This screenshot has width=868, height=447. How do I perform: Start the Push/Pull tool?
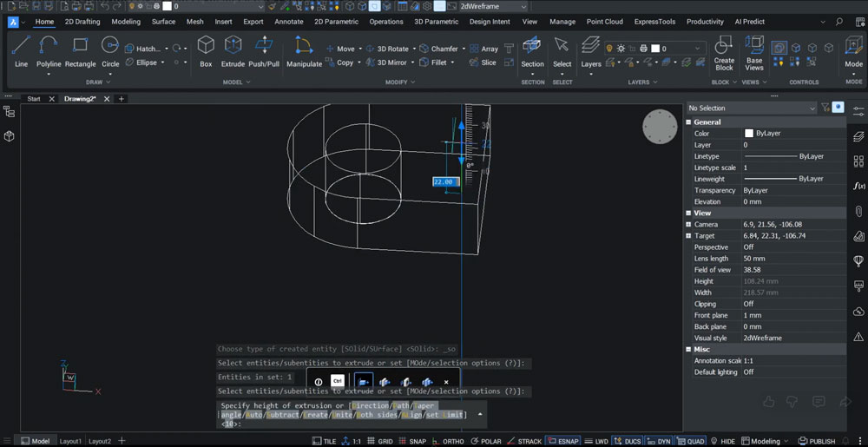coord(264,51)
